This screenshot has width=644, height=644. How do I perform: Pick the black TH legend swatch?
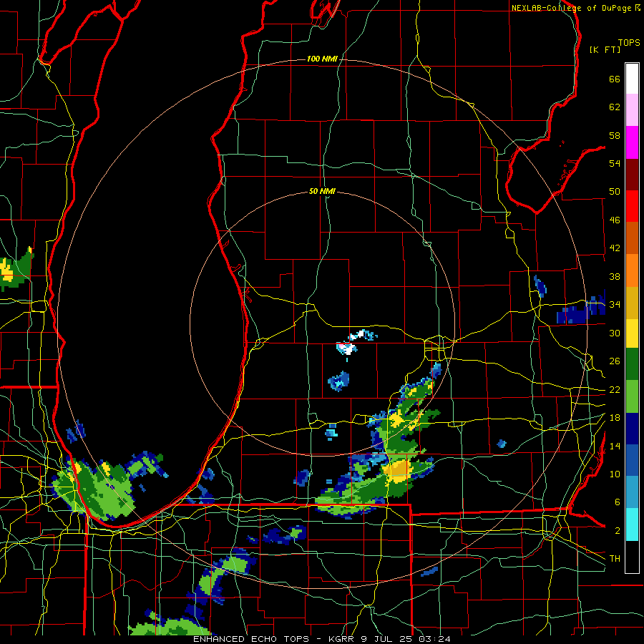point(632,557)
